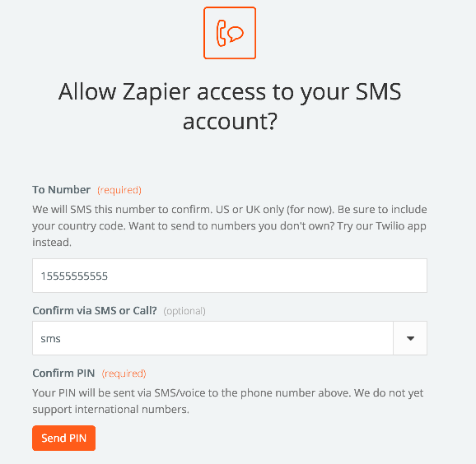
Task: Click the (required) tag beside Confirm PIN
Action: tap(124, 374)
